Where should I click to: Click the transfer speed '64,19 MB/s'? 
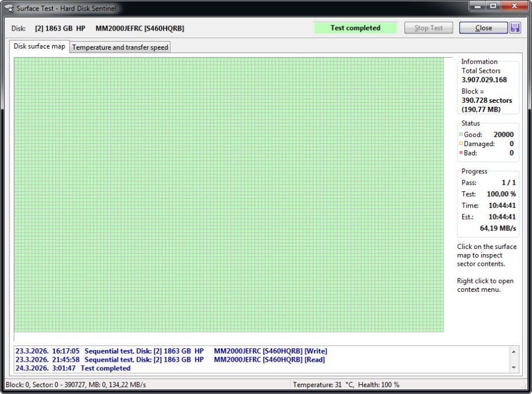[498, 228]
